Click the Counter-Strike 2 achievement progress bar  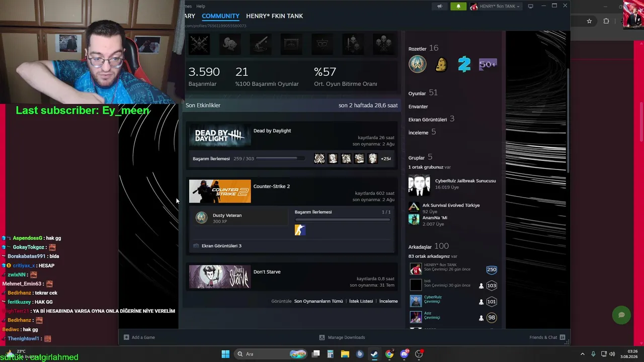(343, 220)
